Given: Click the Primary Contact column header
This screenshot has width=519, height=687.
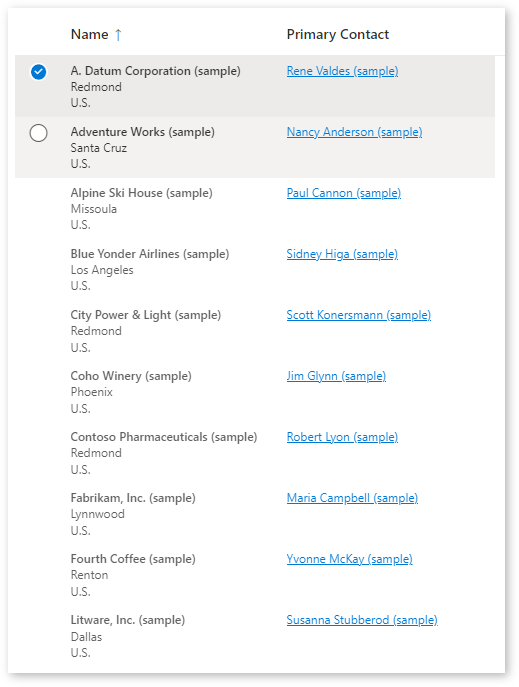Looking at the screenshot, I should [x=338, y=34].
